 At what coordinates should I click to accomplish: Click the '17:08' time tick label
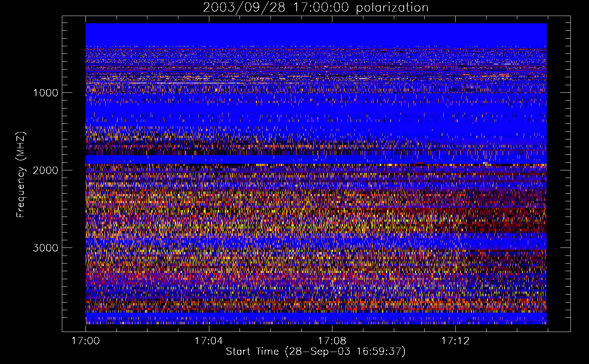tap(332, 341)
